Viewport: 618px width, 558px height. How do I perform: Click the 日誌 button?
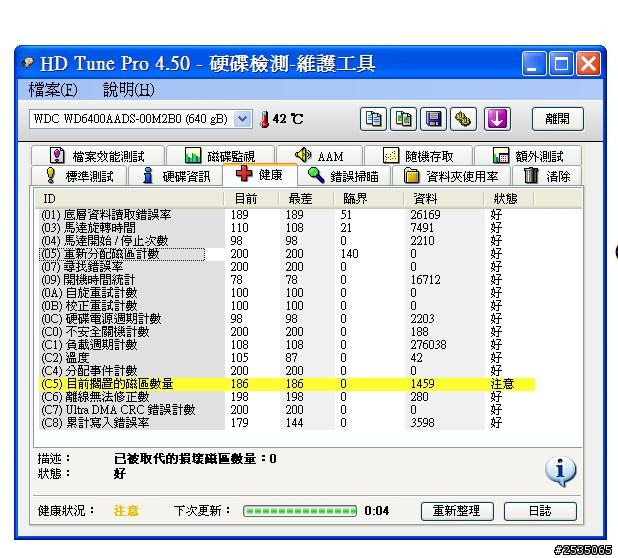click(540, 511)
